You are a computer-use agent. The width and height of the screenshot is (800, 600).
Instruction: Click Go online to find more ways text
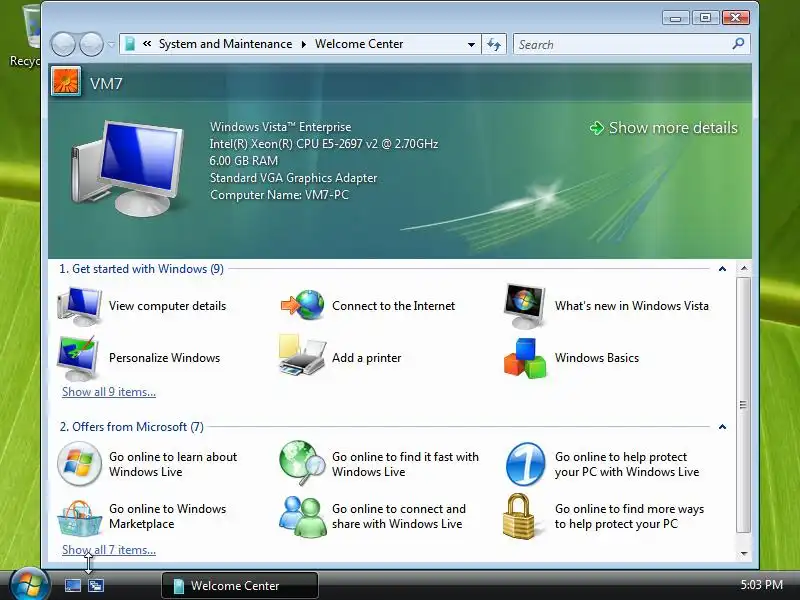[x=629, y=516]
